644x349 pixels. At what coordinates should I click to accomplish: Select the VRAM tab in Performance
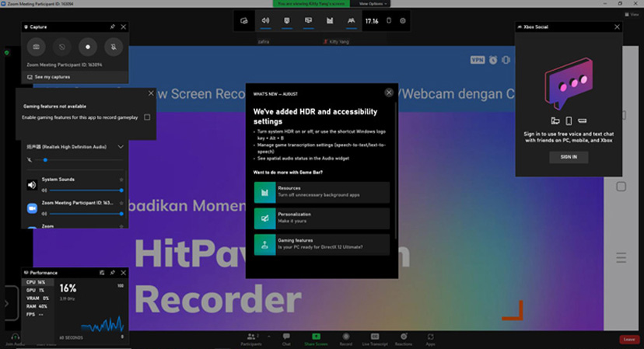(37, 298)
